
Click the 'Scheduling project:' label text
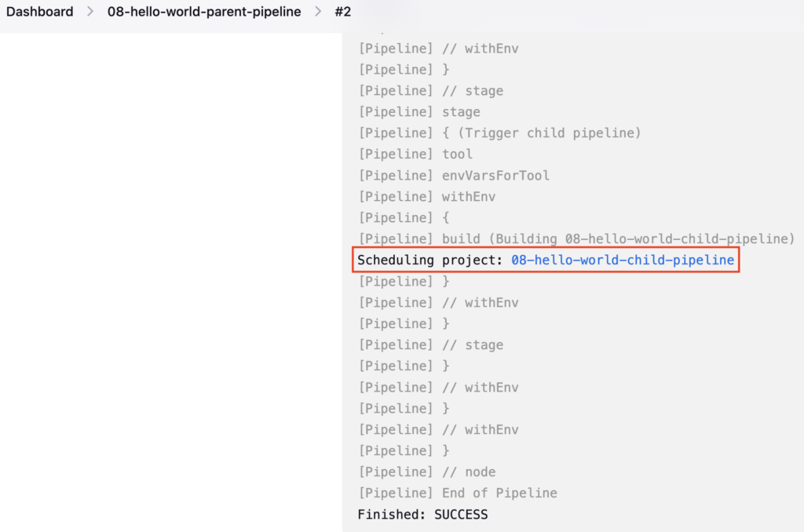click(x=429, y=260)
